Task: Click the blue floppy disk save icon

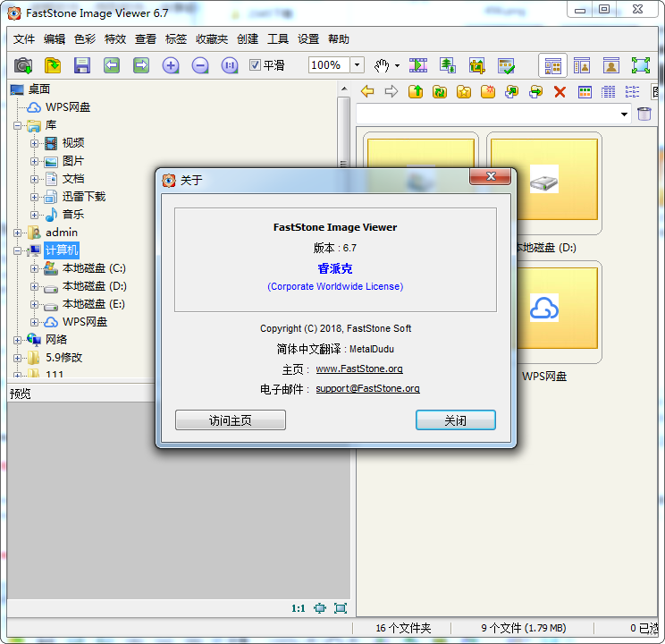Action: click(x=82, y=65)
